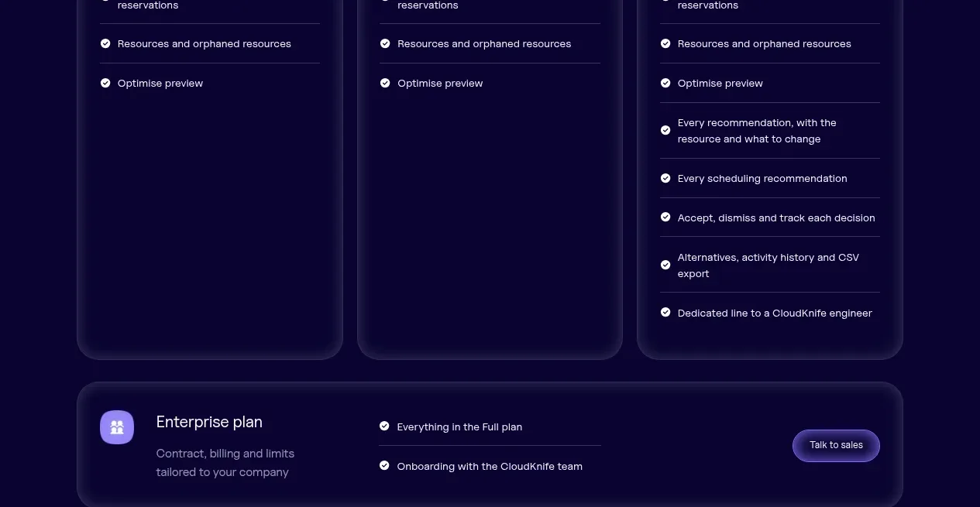This screenshot has width=980, height=507.
Task: Click the Contract, billing and limits description
Action: pyautogui.click(x=225, y=463)
